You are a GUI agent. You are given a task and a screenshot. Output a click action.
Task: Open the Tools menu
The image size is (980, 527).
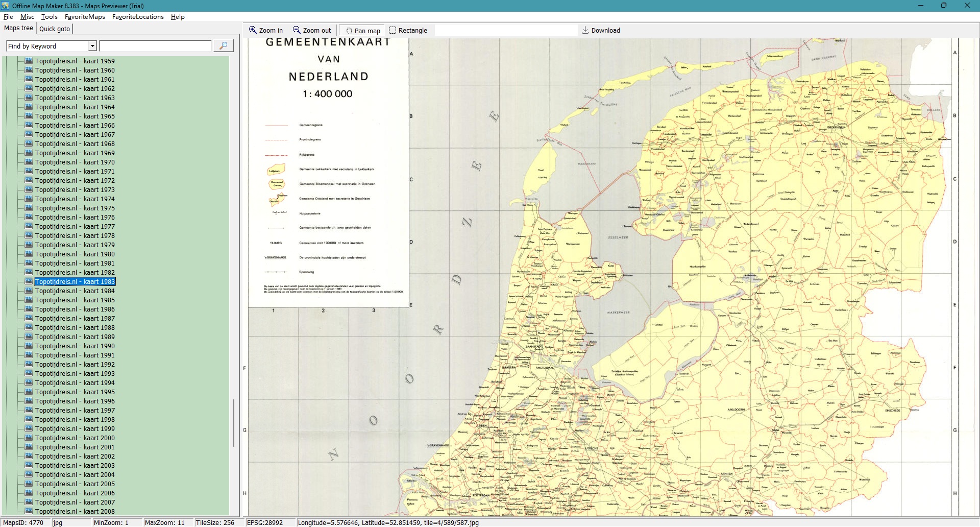49,17
